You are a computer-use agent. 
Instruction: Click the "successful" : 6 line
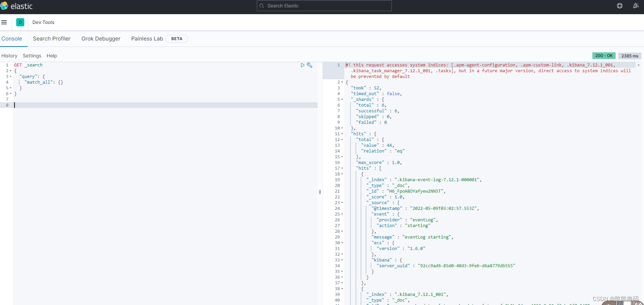378,111
